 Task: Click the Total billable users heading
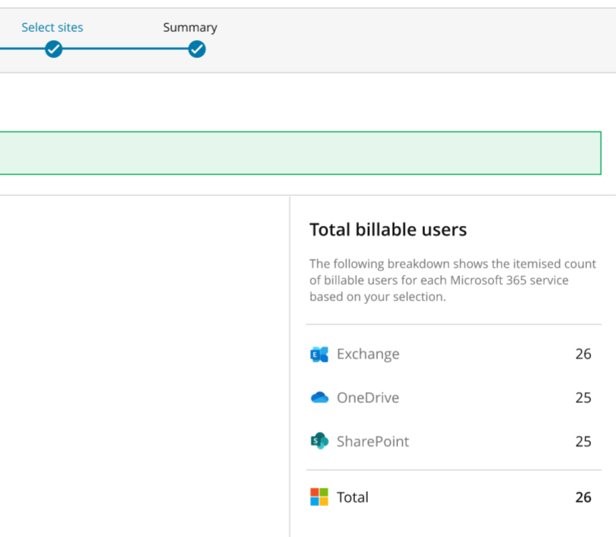pyautogui.click(x=388, y=229)
